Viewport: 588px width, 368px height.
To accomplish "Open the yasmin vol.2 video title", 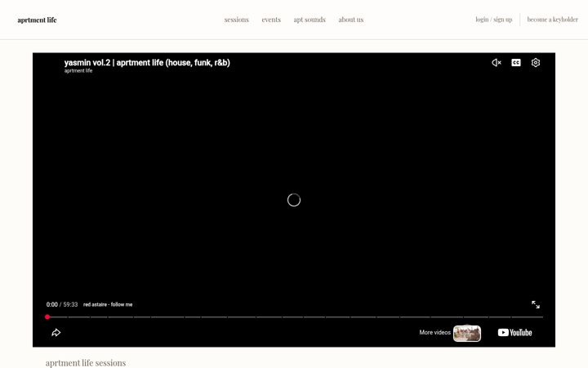I will click(x=147, y=63).
